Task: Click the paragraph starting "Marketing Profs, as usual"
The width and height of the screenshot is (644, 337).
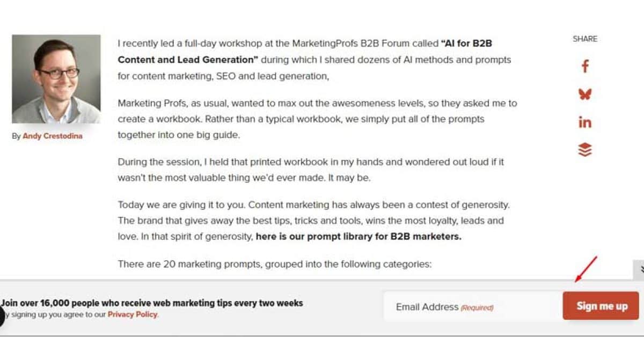Action: click(x=317, y=119)
